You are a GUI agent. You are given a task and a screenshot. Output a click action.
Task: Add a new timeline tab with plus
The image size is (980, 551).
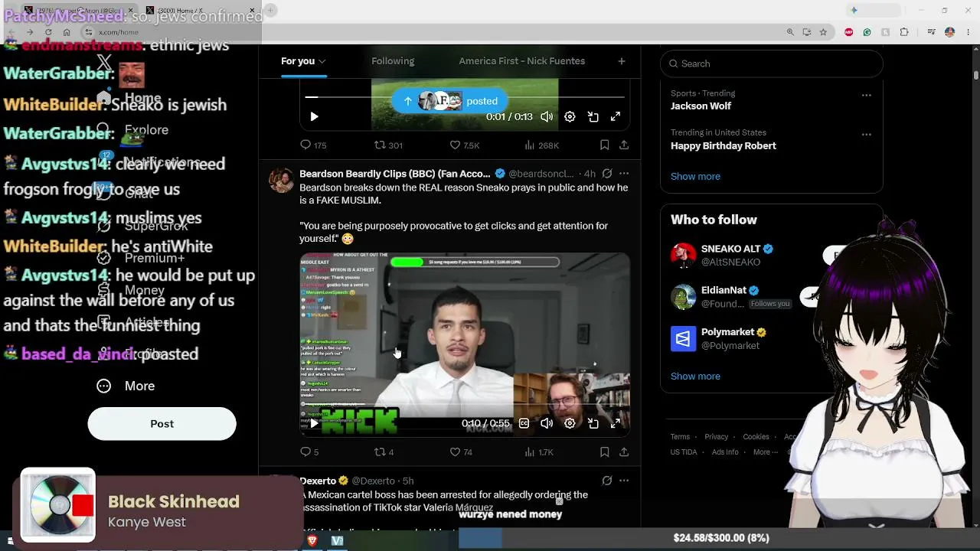click(x=622, y=61)
